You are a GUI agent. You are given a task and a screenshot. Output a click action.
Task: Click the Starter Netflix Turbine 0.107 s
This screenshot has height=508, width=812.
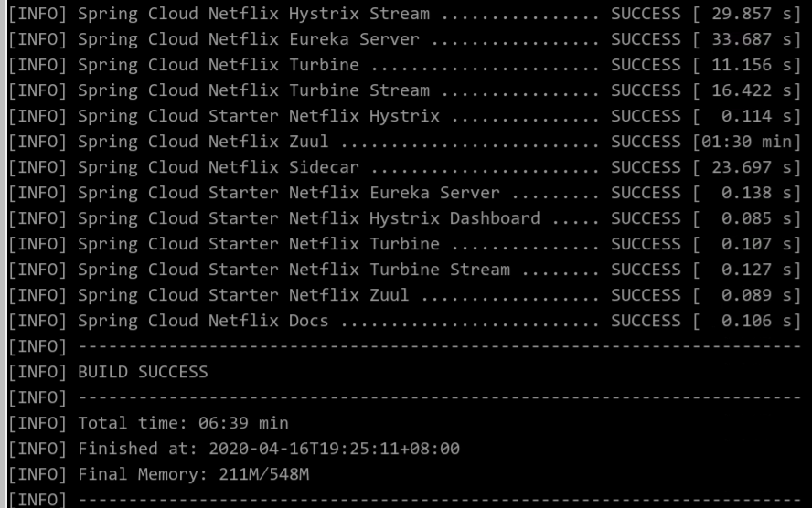click(747, 244)
